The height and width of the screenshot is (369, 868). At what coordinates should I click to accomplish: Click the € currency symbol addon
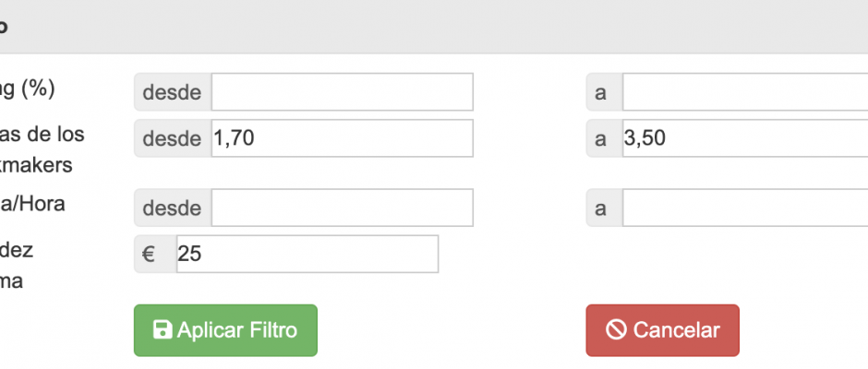155,254
